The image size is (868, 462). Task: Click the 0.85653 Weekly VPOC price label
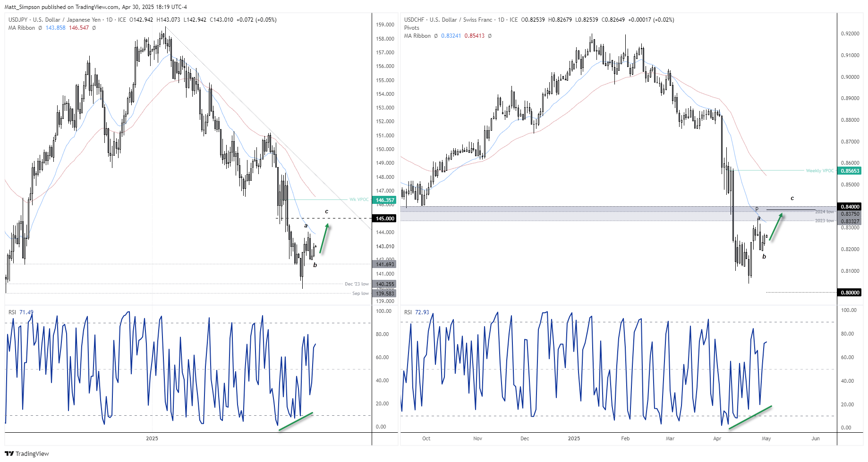click(850, 171)
